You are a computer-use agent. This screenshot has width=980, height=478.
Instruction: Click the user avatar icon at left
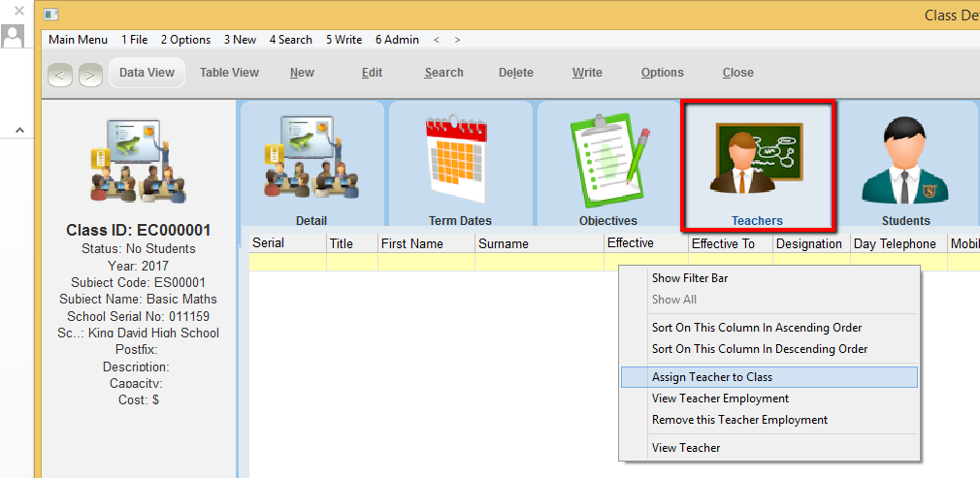(14, 36)
